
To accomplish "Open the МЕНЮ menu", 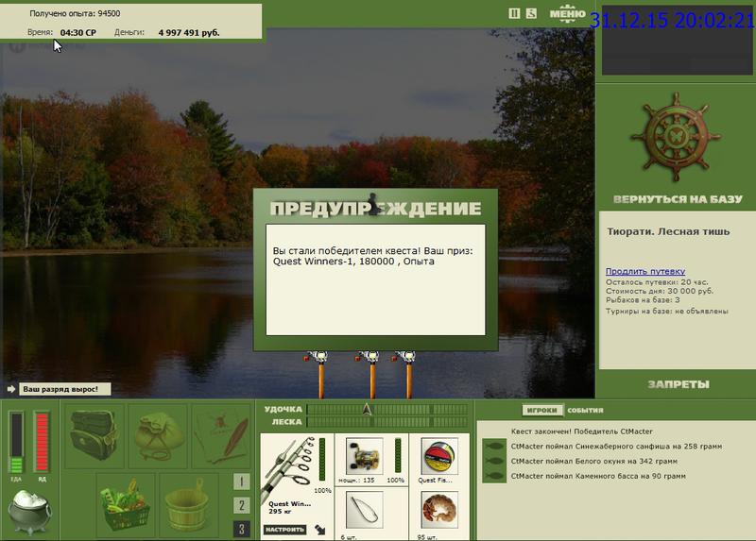I will click(568, 14).
